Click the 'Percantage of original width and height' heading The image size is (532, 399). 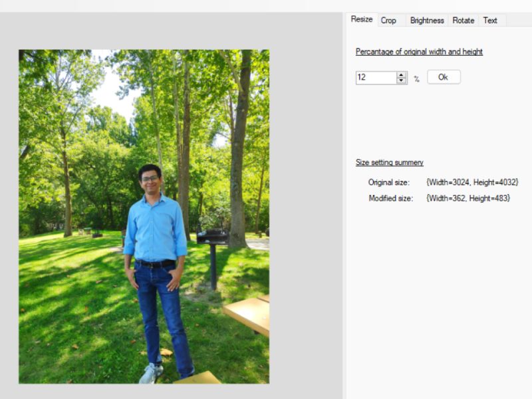(419, 52)
